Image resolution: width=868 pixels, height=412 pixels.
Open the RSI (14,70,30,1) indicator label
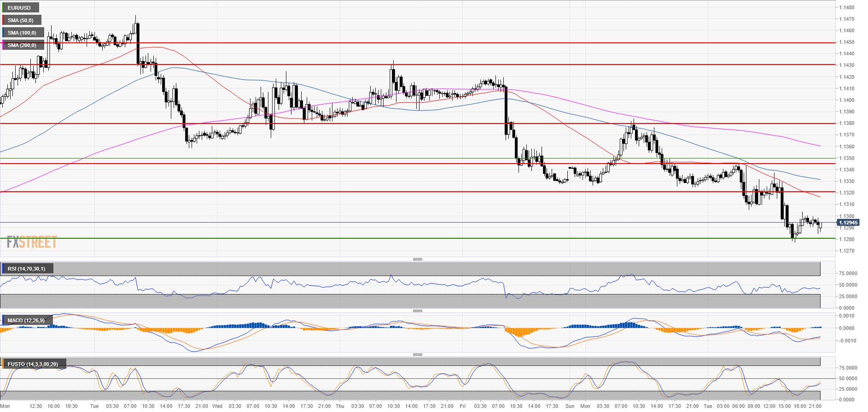point(27,269)
